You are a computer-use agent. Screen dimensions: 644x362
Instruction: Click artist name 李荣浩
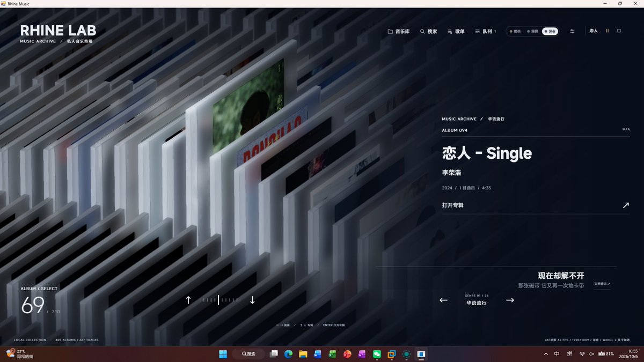(x=452, y=173)
